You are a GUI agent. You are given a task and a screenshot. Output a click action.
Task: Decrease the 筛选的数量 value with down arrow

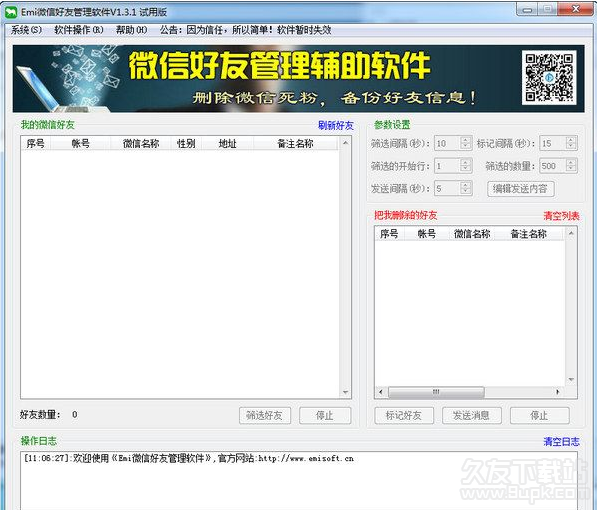click(x=570, y=169)
